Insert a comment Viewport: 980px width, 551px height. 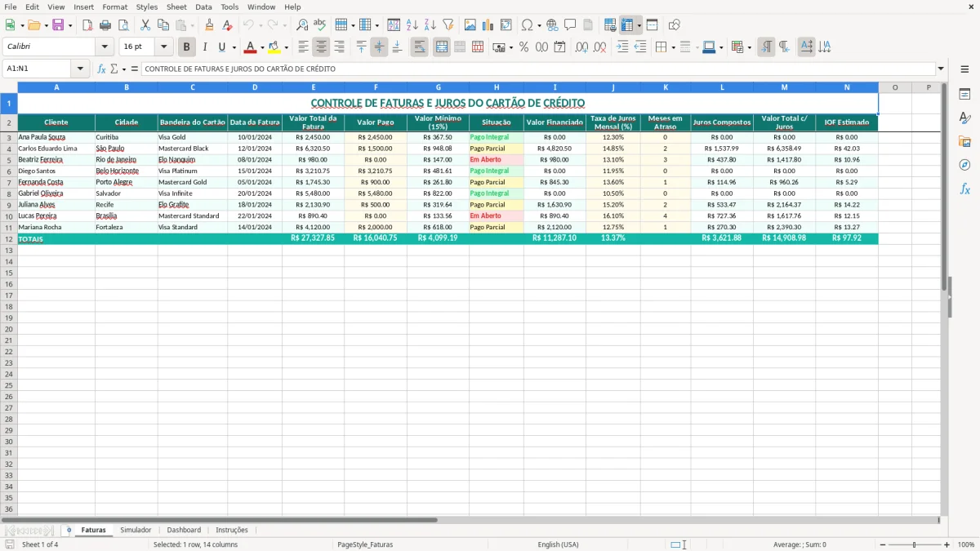pyautogui.click(x=570, y=25)
